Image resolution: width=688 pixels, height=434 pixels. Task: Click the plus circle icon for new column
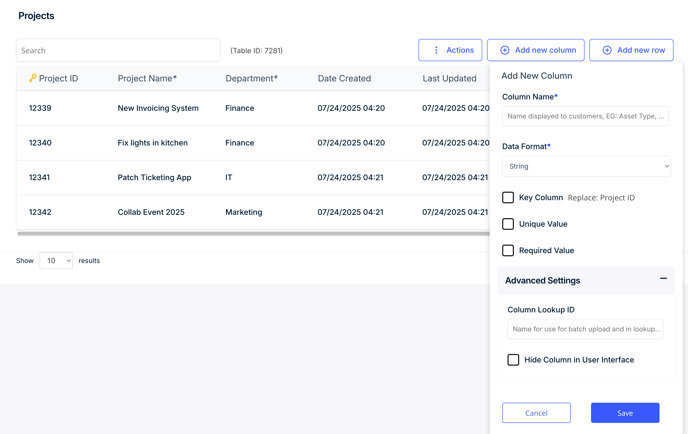tap(505, 50)
